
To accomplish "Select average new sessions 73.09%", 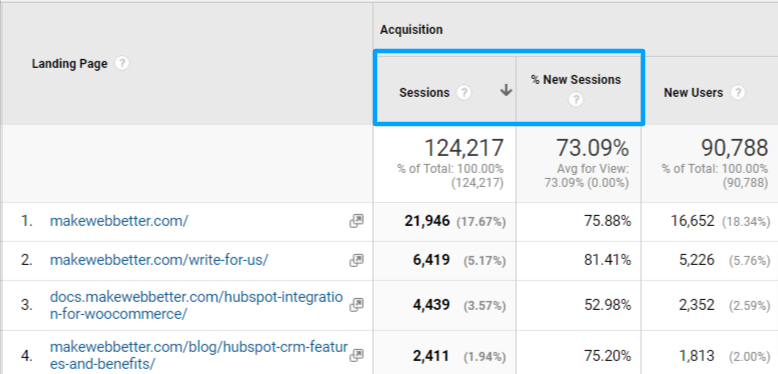I will 592,148.
